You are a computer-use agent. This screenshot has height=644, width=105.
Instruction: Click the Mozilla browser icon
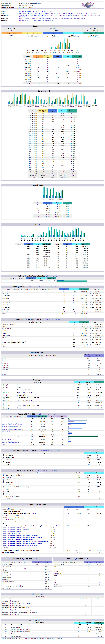pyautogui.click(x=4, y=477)
